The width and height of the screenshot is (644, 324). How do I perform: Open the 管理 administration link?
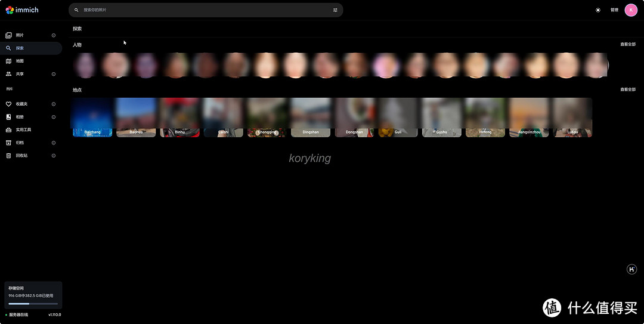point(614,10)
